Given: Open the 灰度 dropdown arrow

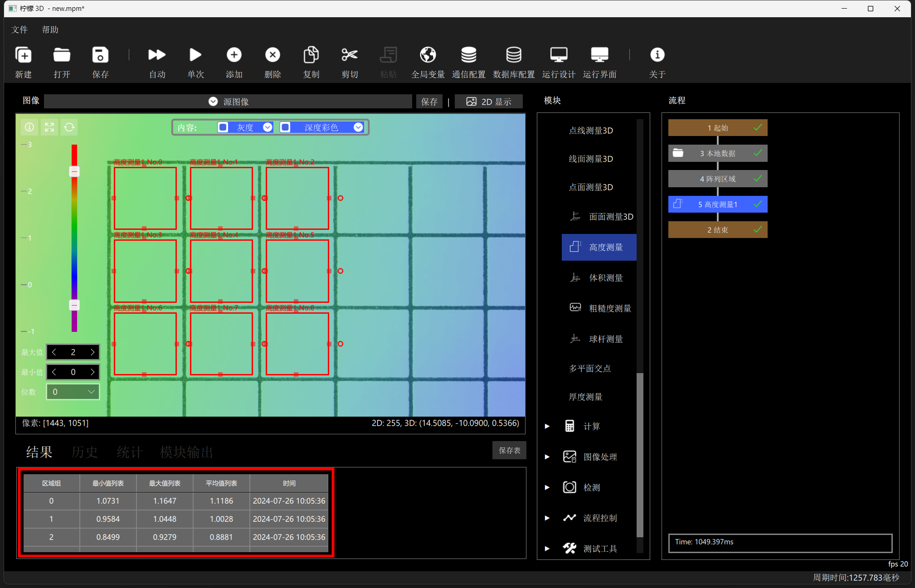Looking at the screenshot, I should 268,127.
